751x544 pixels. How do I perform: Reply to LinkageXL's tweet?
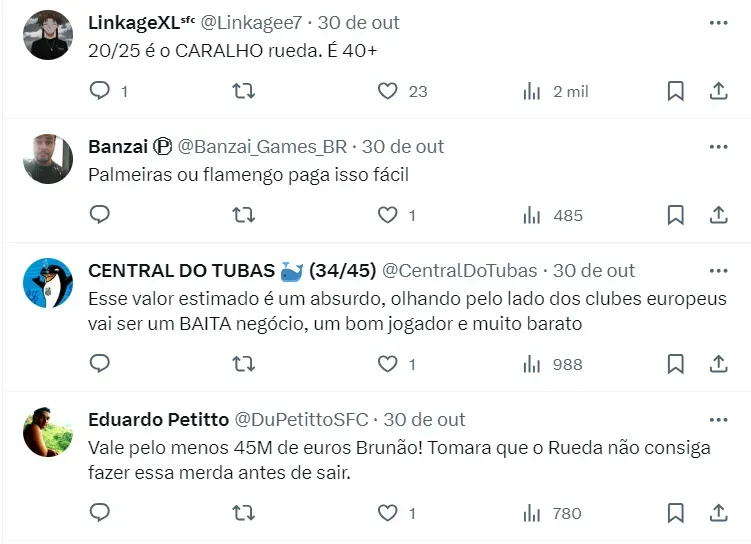coord(100,91)
